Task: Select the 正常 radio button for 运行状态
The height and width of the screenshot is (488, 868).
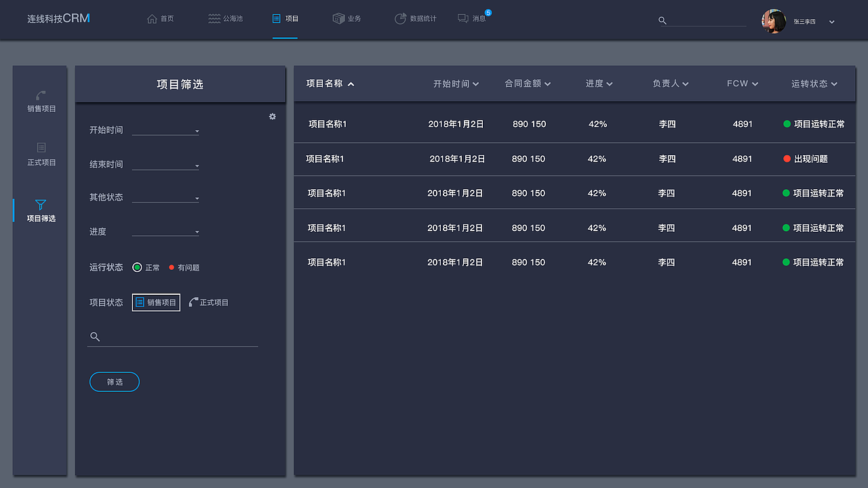Action: point(137,267)
